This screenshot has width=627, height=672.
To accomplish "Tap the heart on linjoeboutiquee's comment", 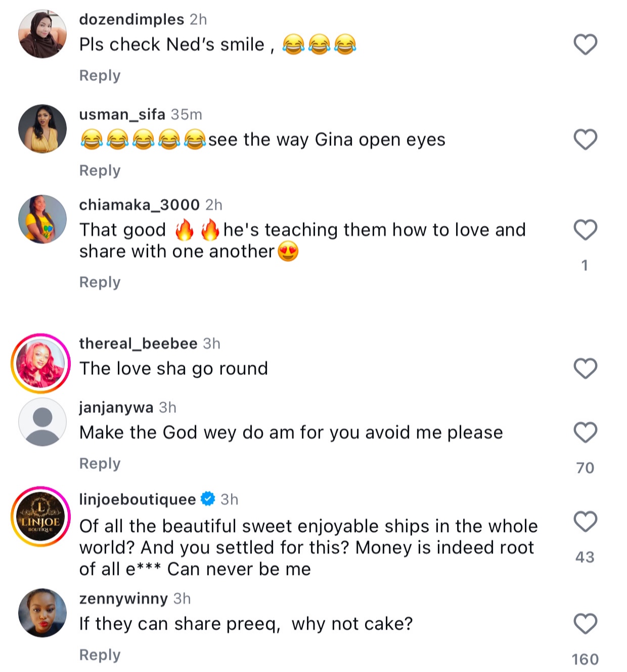I will point(585,521).
